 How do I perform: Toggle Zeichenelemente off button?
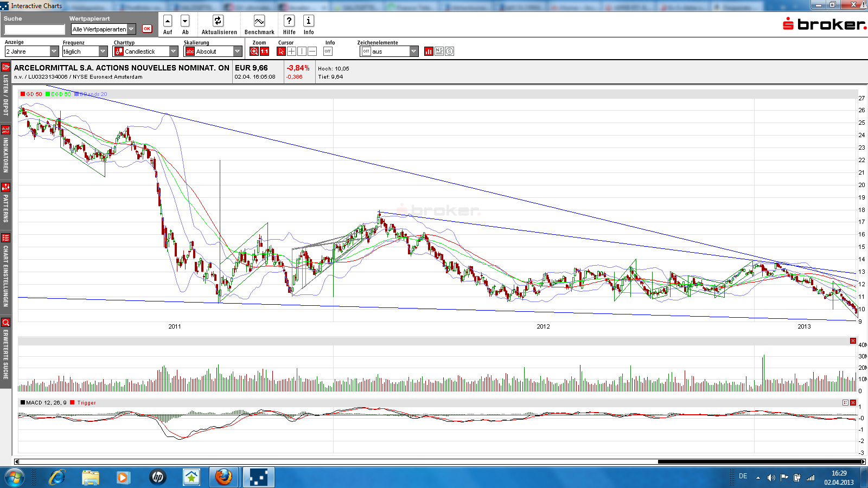pos(366,51)
